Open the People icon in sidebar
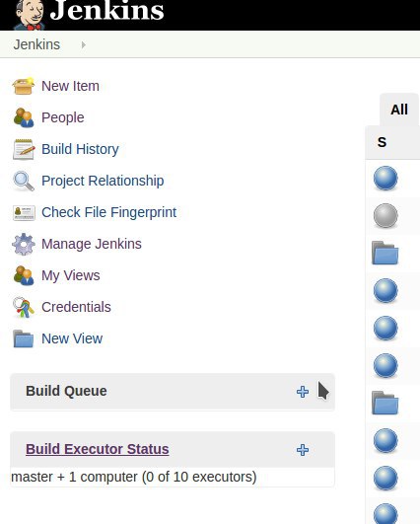The width and height of the screenshot is (420, 524). click(x=24, y=117)
